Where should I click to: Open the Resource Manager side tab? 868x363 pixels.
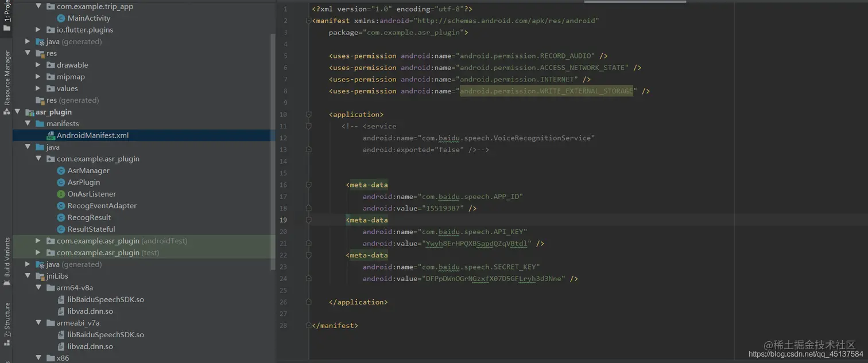pos(6,77)
